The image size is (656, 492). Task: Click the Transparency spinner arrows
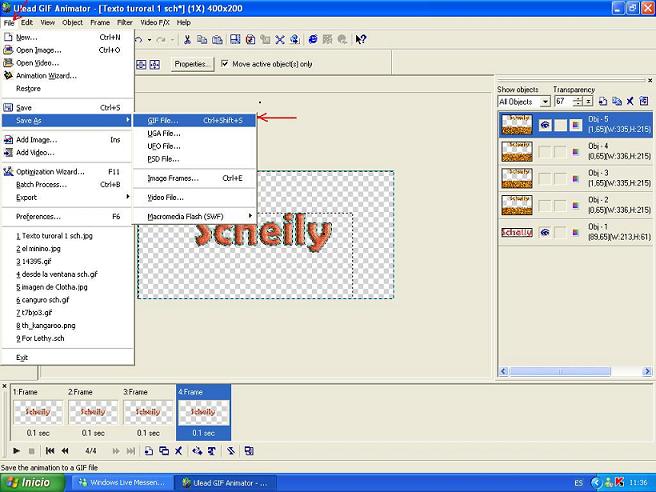578,101
